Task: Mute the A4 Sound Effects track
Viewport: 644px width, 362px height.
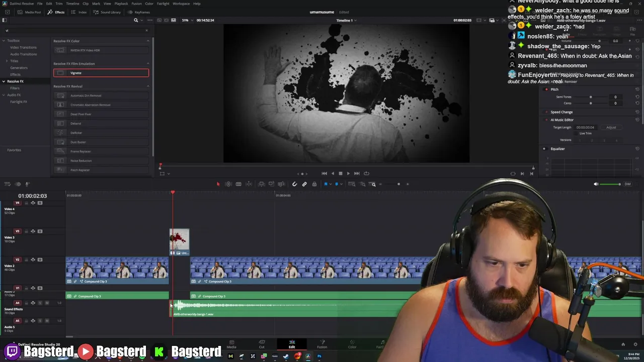Action: 47,303
